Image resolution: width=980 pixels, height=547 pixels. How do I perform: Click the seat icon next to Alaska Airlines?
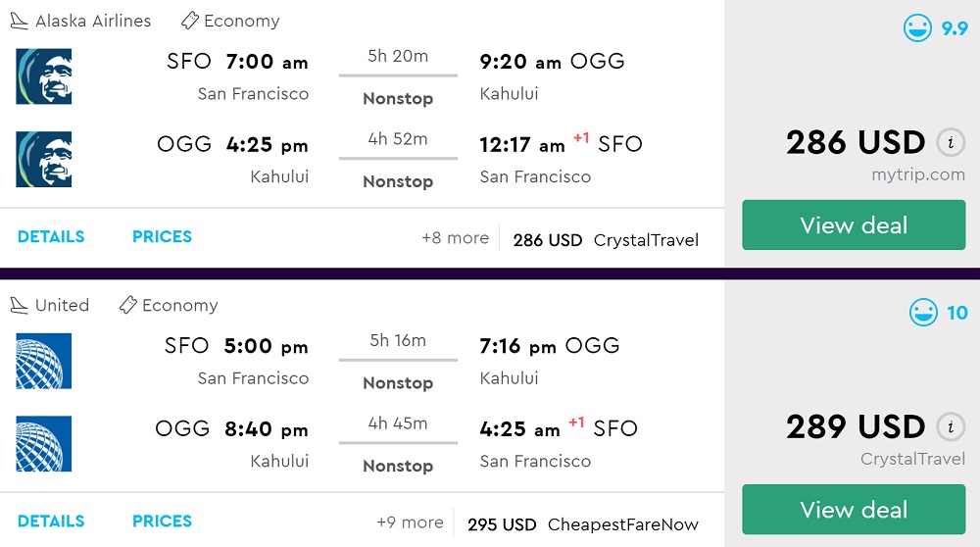coord(19,21)
